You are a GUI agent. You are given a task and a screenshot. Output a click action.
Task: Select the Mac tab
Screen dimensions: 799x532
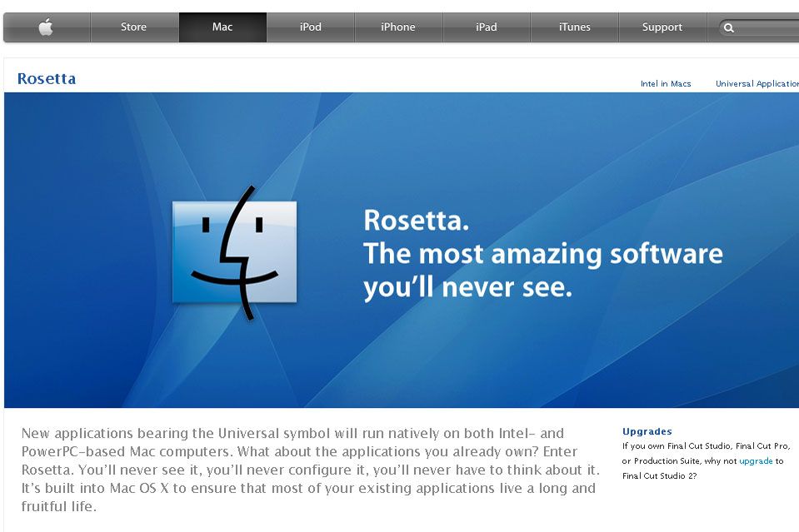pyautogui.click(x=222, y=27)
